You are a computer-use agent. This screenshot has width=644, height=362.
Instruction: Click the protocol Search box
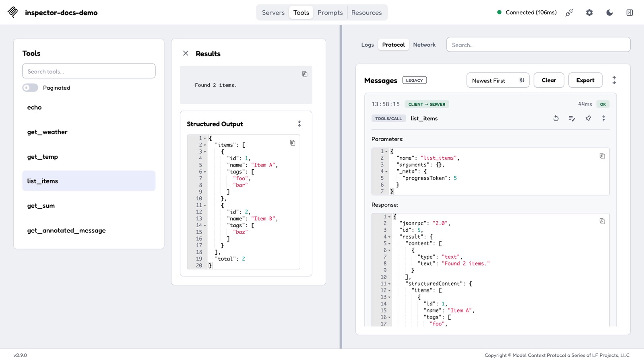click(538, 45)
